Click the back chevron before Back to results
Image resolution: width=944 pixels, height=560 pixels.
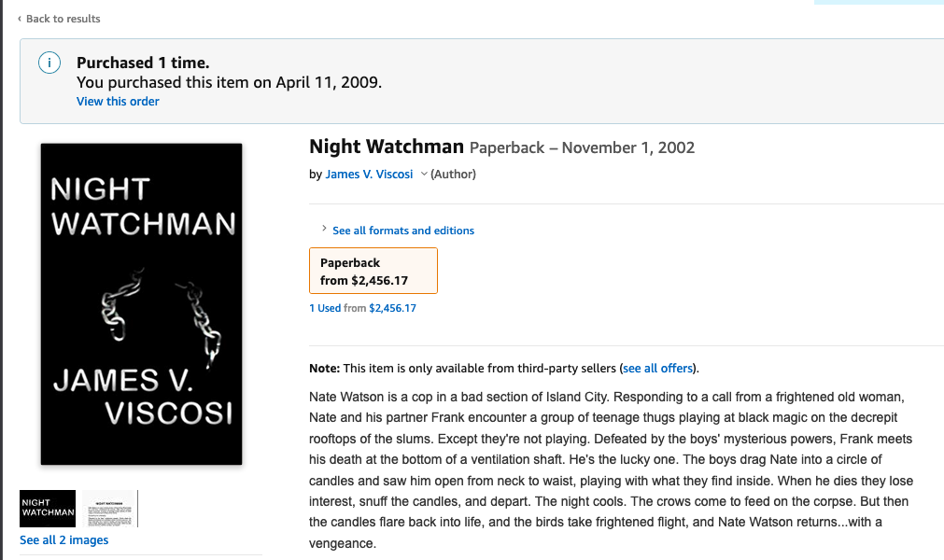click(20, 19)
